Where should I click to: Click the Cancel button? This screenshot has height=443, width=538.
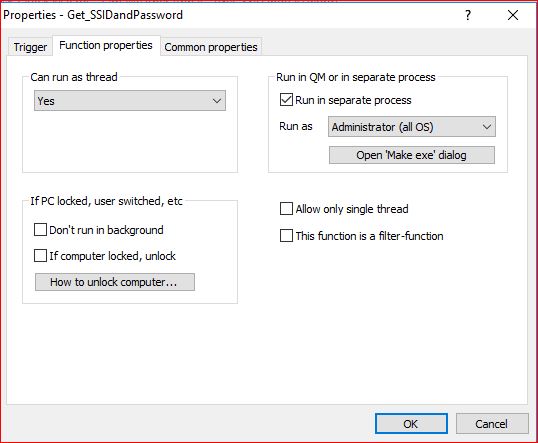pos(492,424)
